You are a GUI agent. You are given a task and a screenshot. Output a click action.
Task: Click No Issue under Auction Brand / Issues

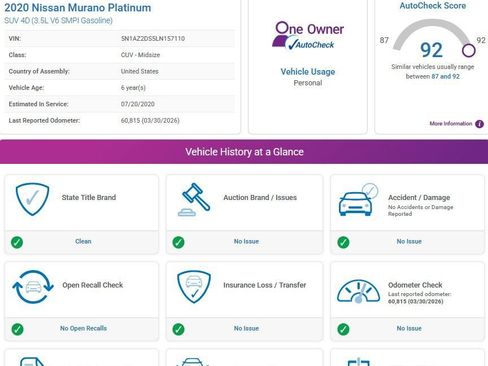point(246,241)
